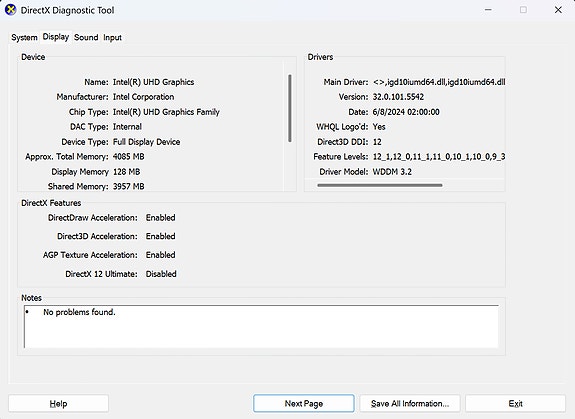This screenshot has width=575, height=419.
Task: Click the Next Page button
Action: 304,404
